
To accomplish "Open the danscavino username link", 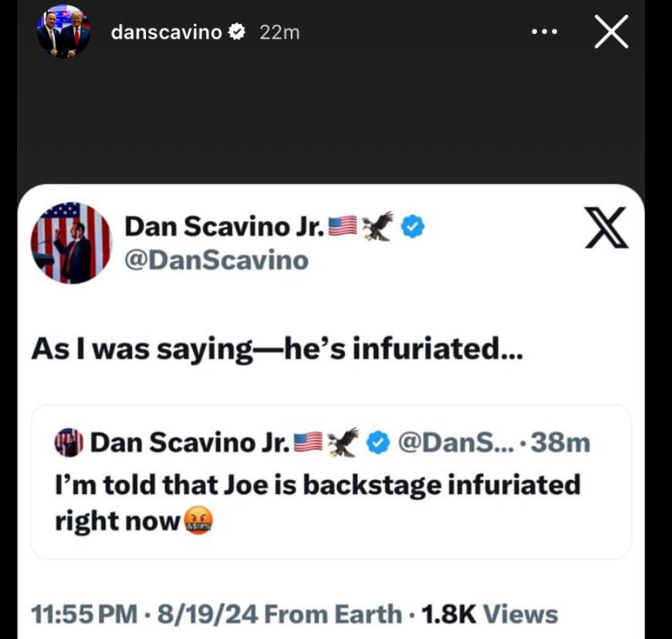I will 167,32.
